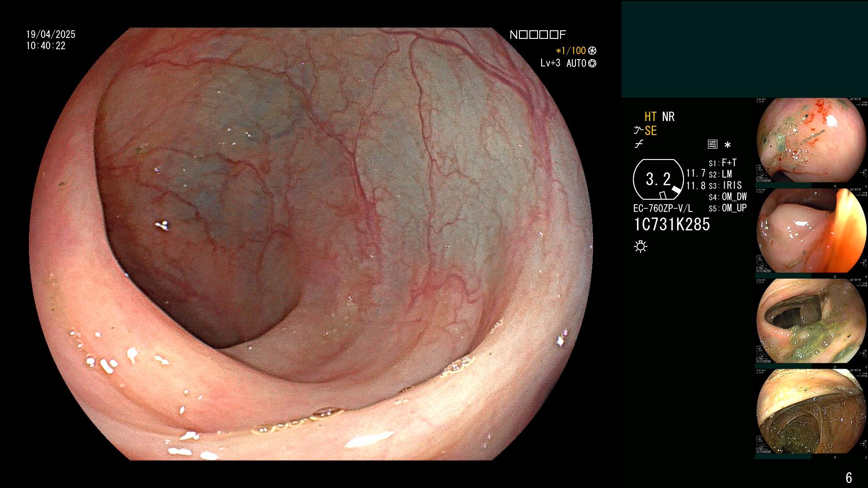
Task: Click the structure emphasis icon below SE
Action: [639, 144]
